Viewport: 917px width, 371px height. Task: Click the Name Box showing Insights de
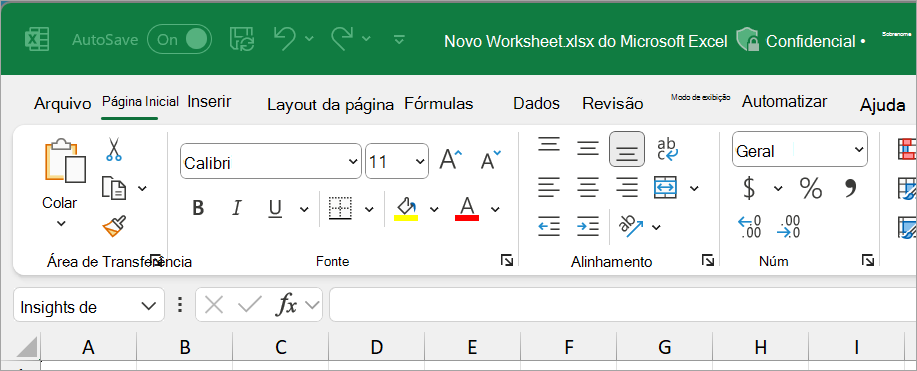[x=88, y=305]
